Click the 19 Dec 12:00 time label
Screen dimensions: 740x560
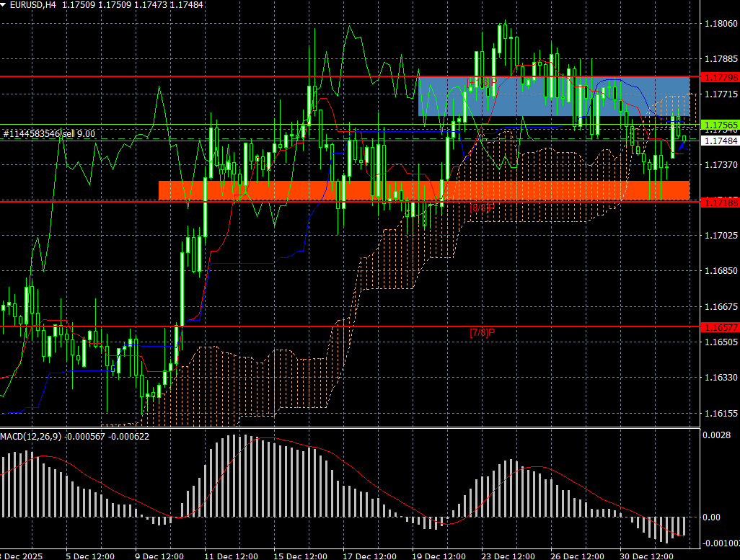[x=439, y=556]
